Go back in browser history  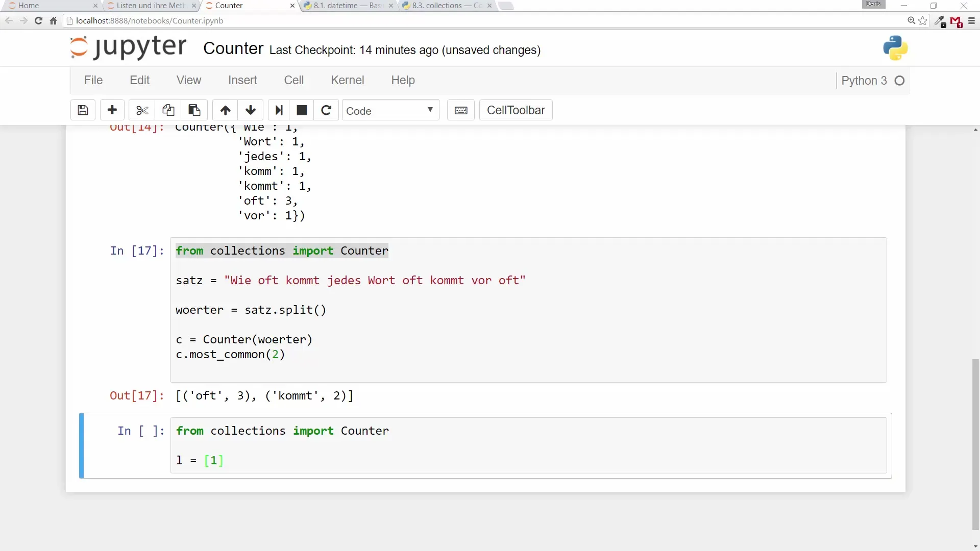(9, 21)
